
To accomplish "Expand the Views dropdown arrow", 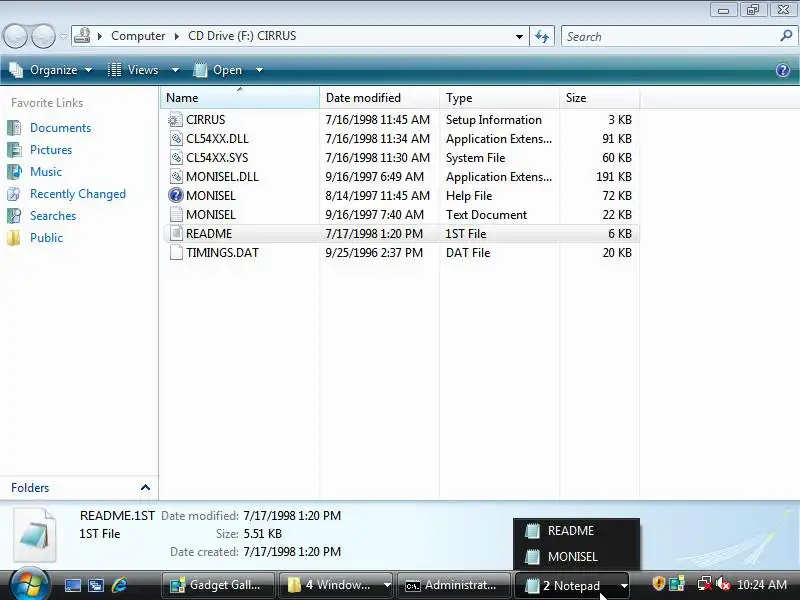I will click(175, 70).
